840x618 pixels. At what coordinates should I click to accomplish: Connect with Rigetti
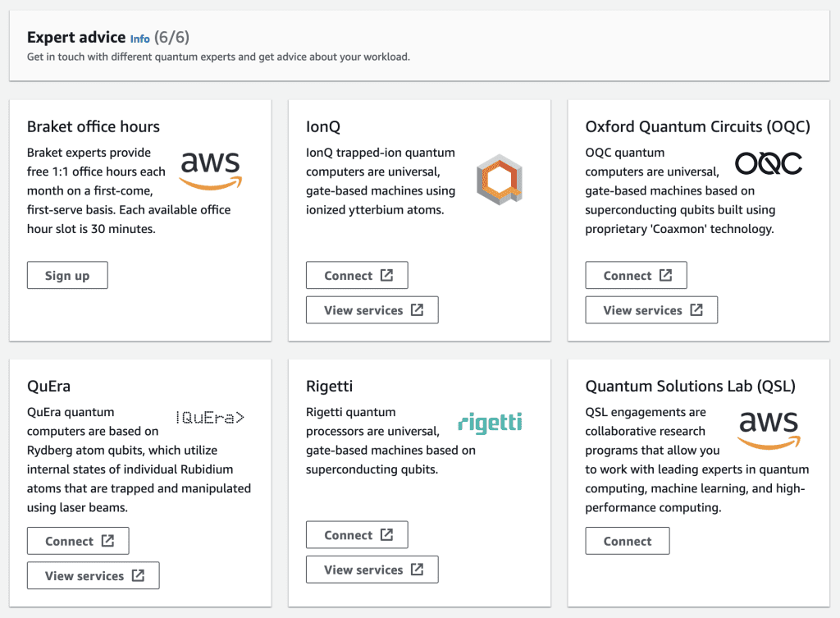(x=357, y=534)
